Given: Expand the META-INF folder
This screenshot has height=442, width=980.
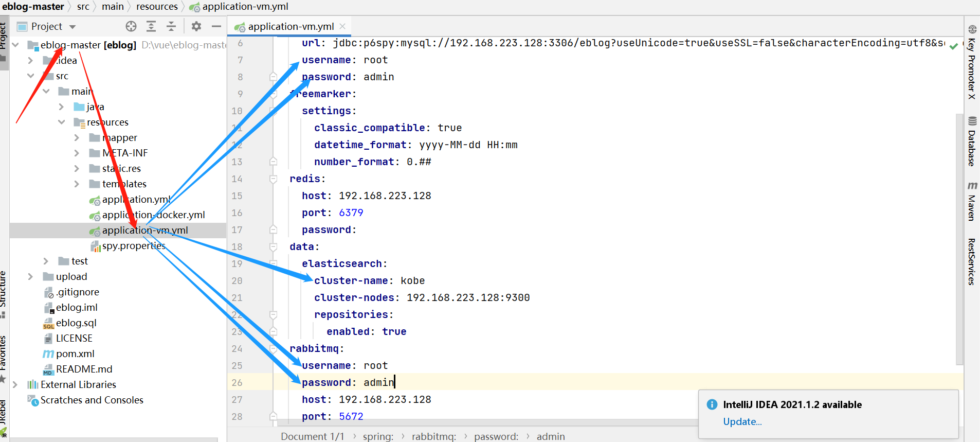Looking at the screenshot, I should coord(77,153).
